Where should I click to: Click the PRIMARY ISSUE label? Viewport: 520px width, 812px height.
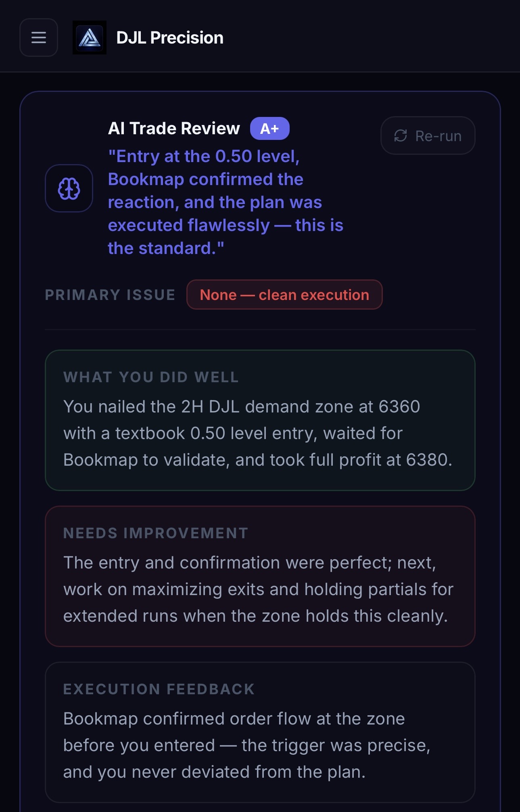click(x=110, y=295)
